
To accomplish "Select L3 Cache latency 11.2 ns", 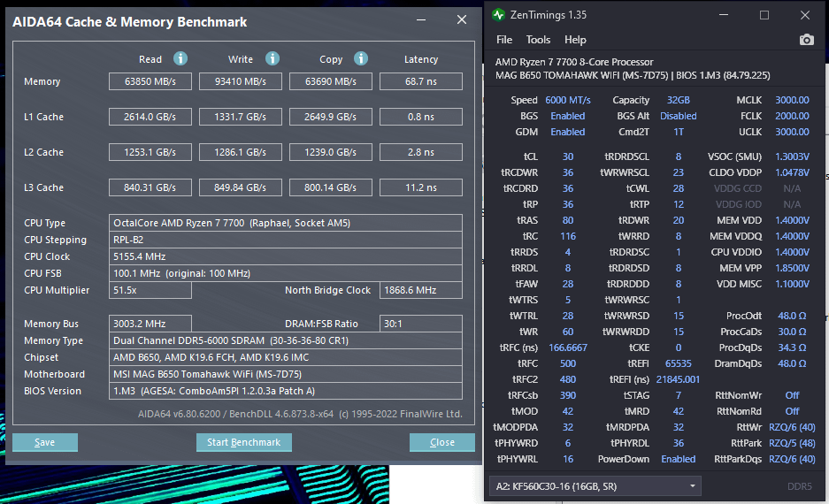I will point(421,187).
